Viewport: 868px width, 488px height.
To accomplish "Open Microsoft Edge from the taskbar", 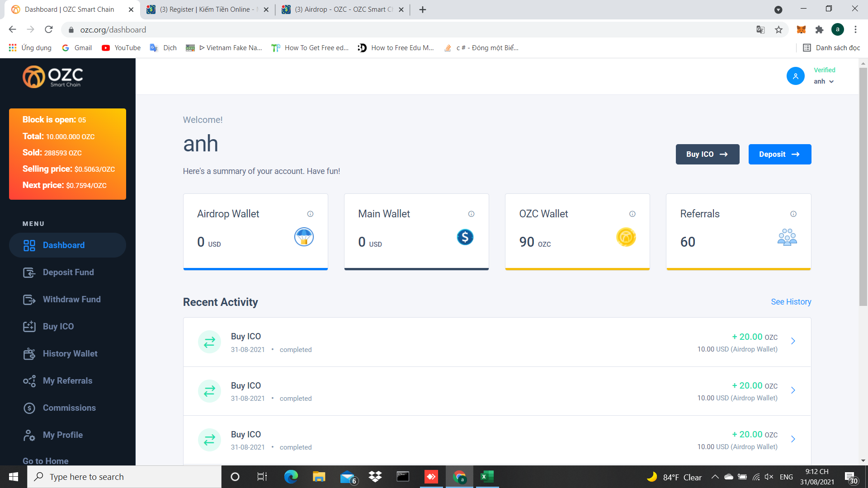I will pos(291,477).
